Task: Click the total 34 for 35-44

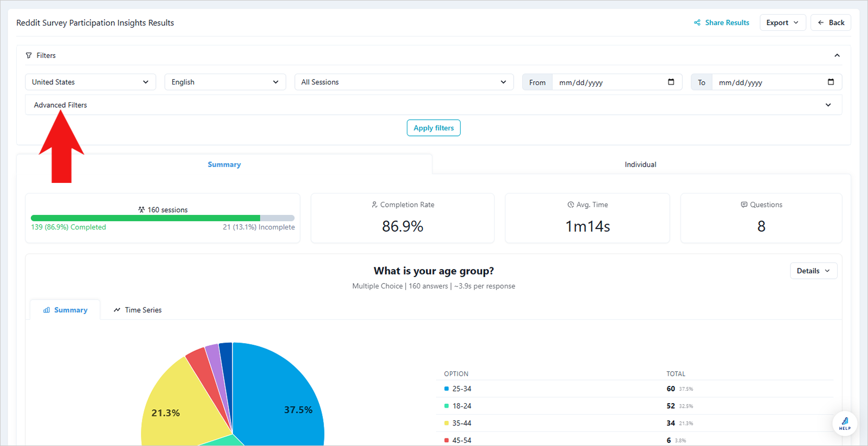Action: point(671,423)
